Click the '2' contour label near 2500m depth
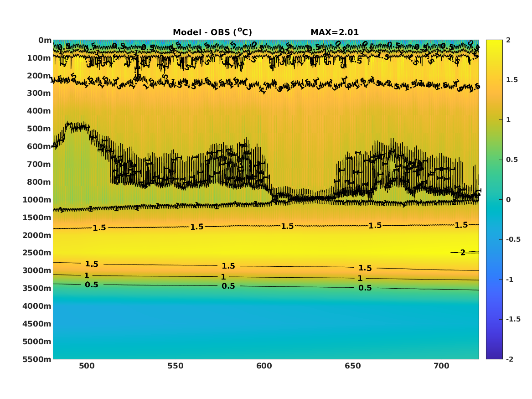The width and height of the screenshot is (532, 399). (463, 253)
